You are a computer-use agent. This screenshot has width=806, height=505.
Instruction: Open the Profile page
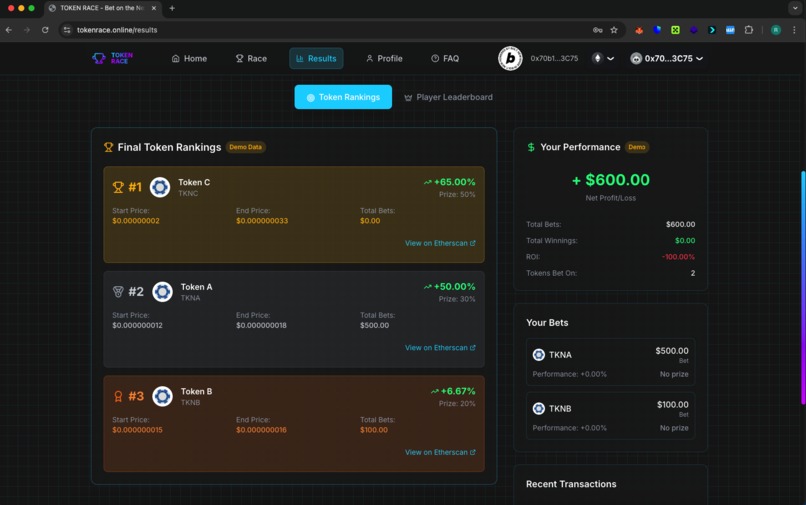(384, 59)
